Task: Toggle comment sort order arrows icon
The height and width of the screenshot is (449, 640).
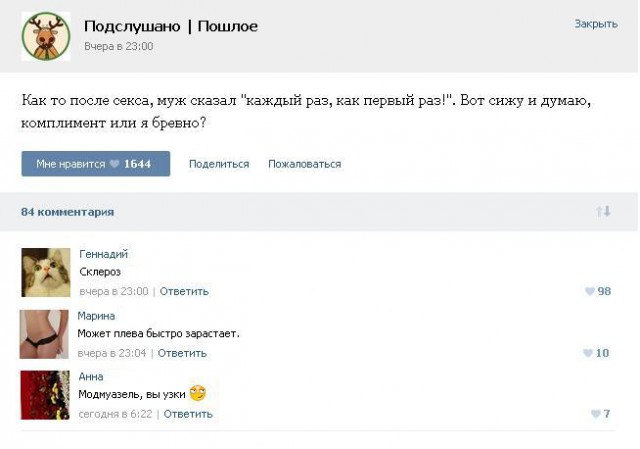Action: tap(603, 212)
